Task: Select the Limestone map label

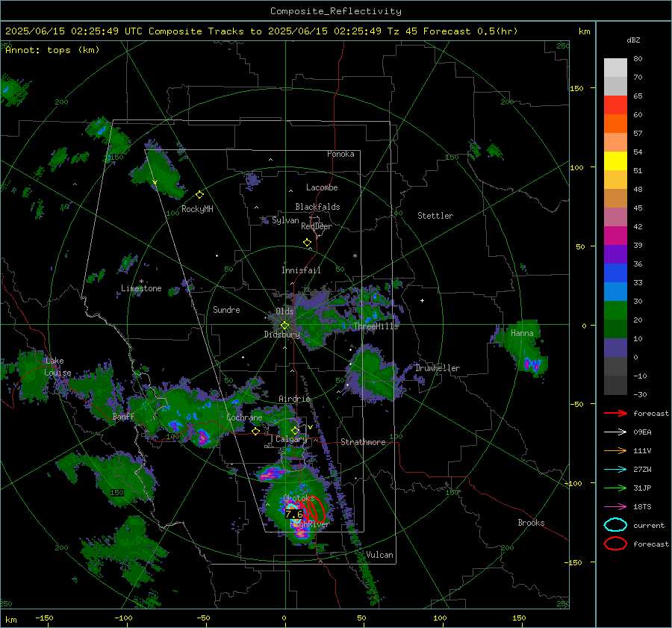Action: [141, 288]
